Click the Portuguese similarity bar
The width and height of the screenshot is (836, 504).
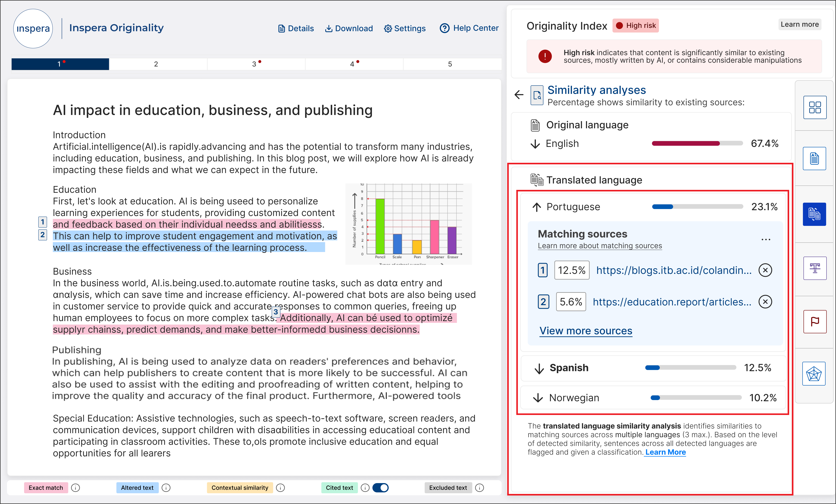[698, 207]
